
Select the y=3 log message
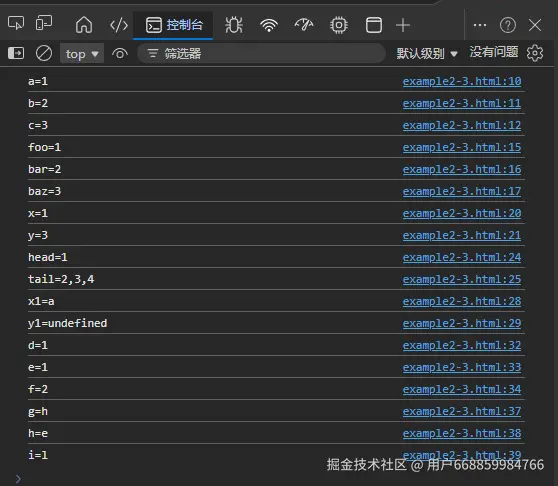click(x=38, y=236)
